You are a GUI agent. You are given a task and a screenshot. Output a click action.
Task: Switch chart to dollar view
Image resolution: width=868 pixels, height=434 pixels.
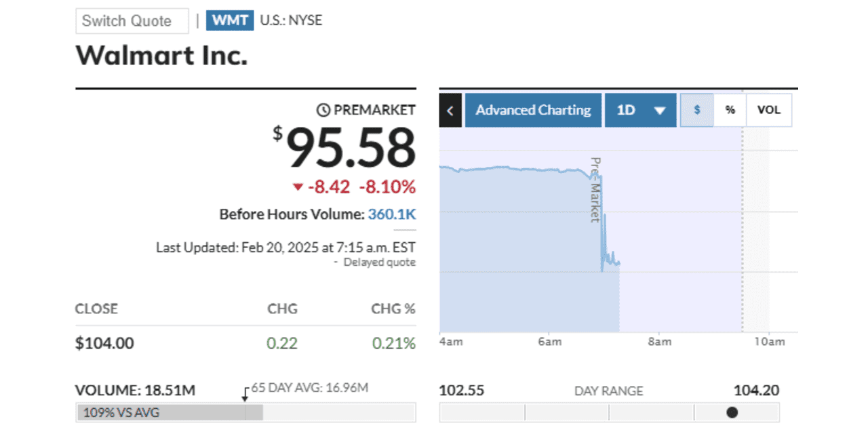point(696,111)
